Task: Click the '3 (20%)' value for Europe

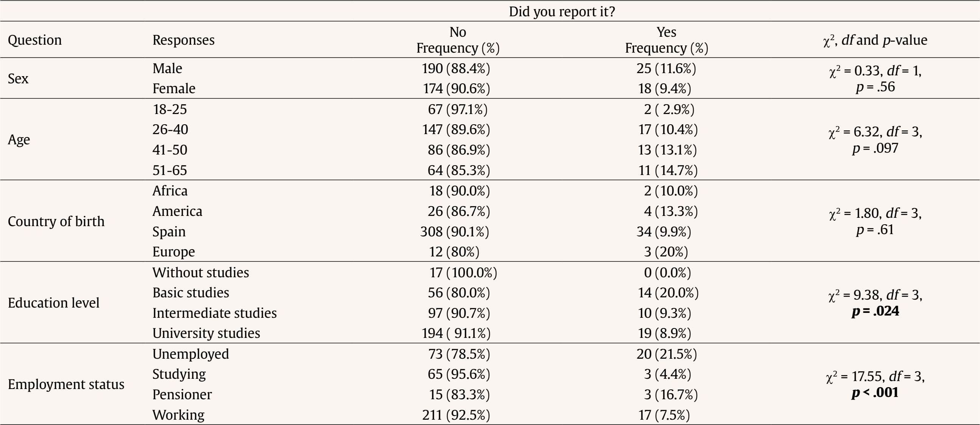Action: 666,252
